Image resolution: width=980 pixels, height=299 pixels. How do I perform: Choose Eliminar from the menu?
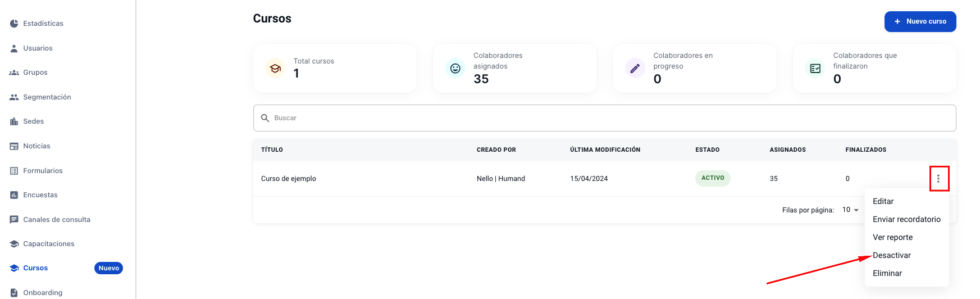pos(887,273)
